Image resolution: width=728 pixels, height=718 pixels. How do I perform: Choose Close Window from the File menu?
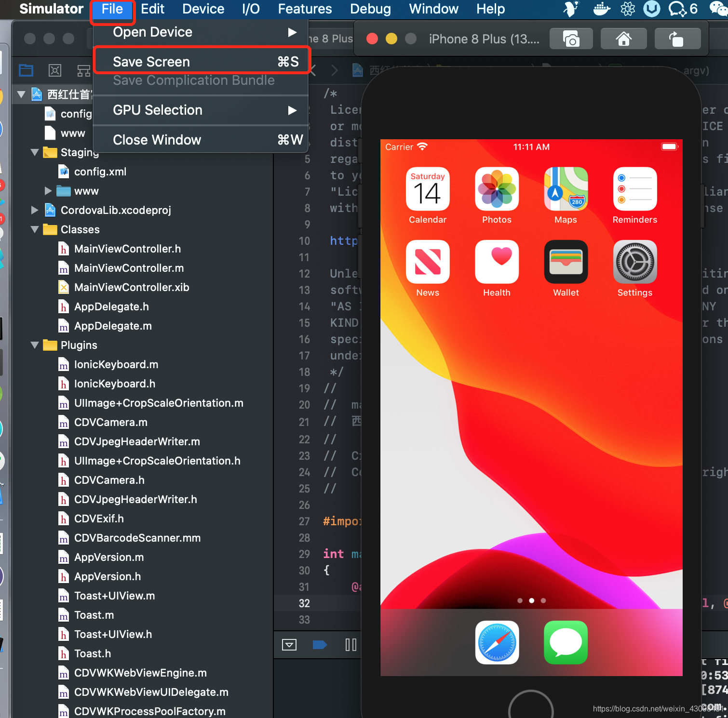point(200,140)
